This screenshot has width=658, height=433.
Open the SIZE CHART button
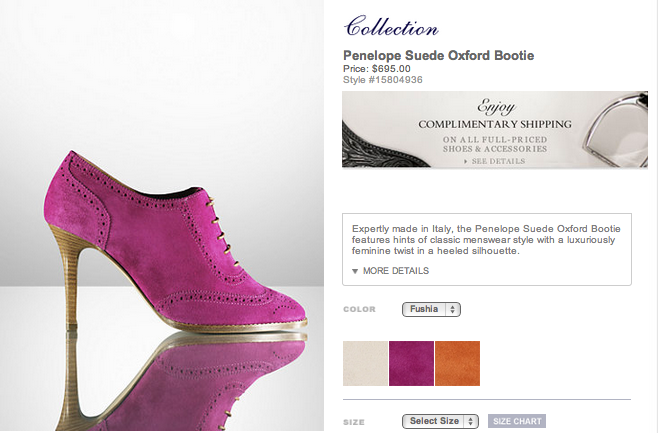(x=517, y=421)
